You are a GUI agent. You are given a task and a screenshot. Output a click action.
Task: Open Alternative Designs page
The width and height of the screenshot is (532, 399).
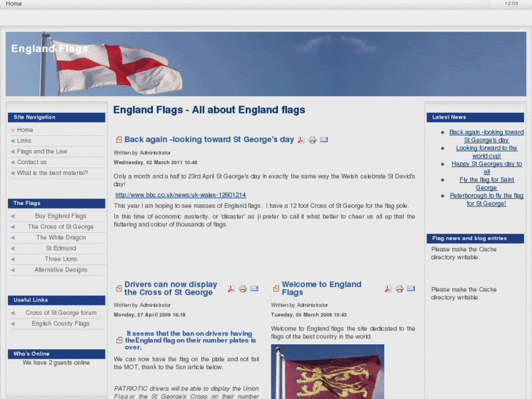[61, 269]
